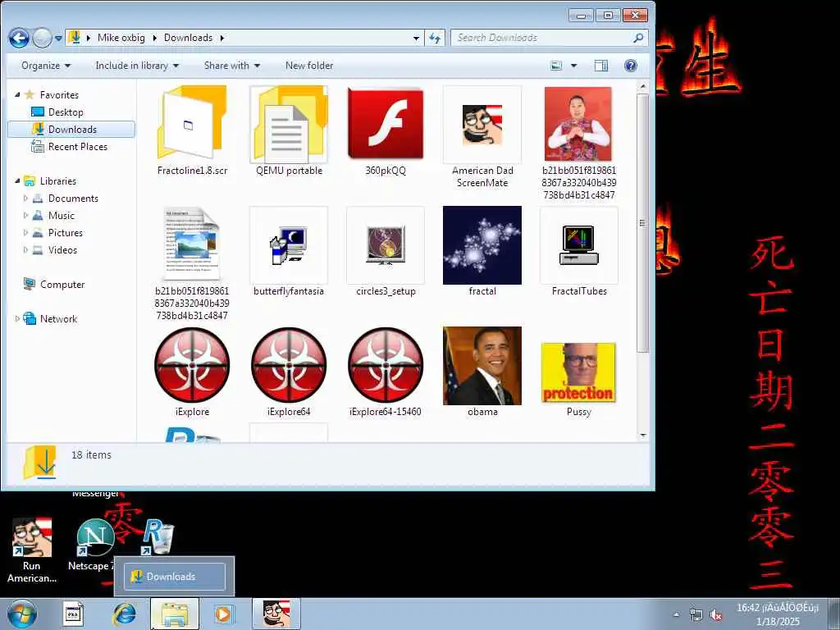The image size is (840, 630).
Task: Click the Recycle Bin desktop shortcut
Action: click(157, 536)
